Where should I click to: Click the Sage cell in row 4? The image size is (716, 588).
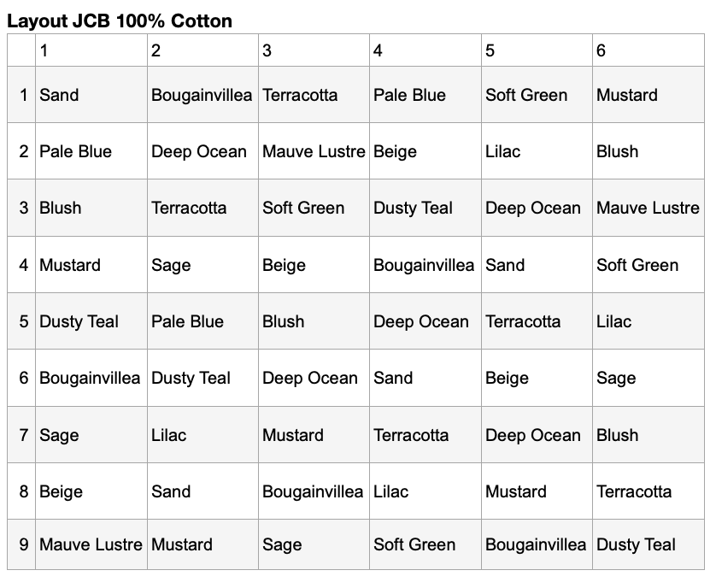(x=202, y=265)
